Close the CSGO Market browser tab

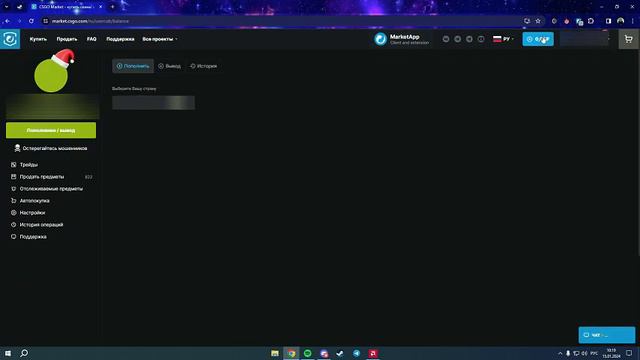(x=100, y=7)
